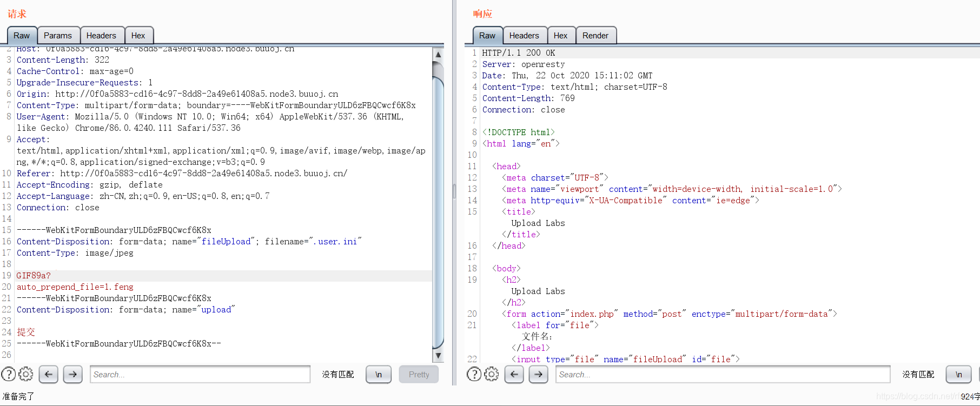Switch to the response Hex tab
Viewport: 980px width, 406px height.
point(561,36)
